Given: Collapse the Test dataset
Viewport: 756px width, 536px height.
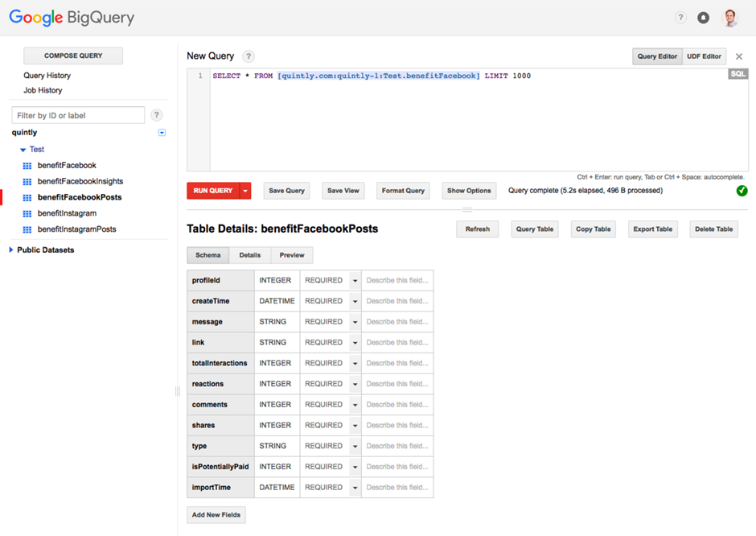Looking at the screenshot, I should tap(23, 150).
